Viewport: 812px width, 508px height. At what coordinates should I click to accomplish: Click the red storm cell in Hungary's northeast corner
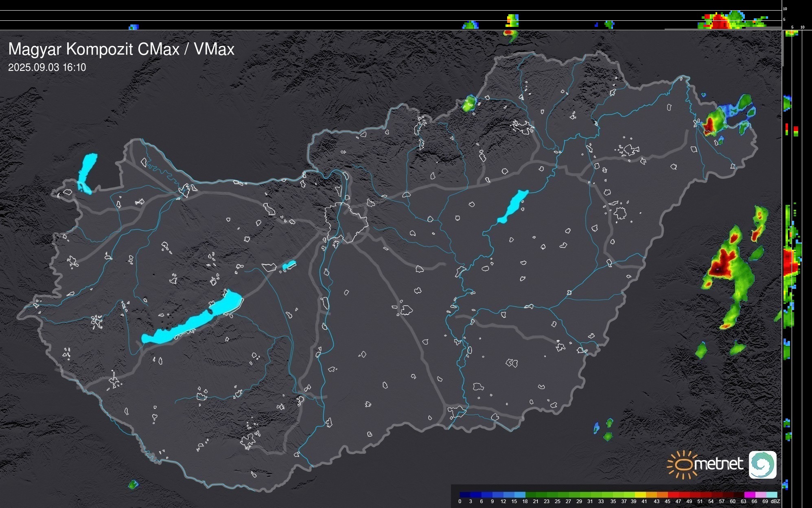click(x=710, y=125)
